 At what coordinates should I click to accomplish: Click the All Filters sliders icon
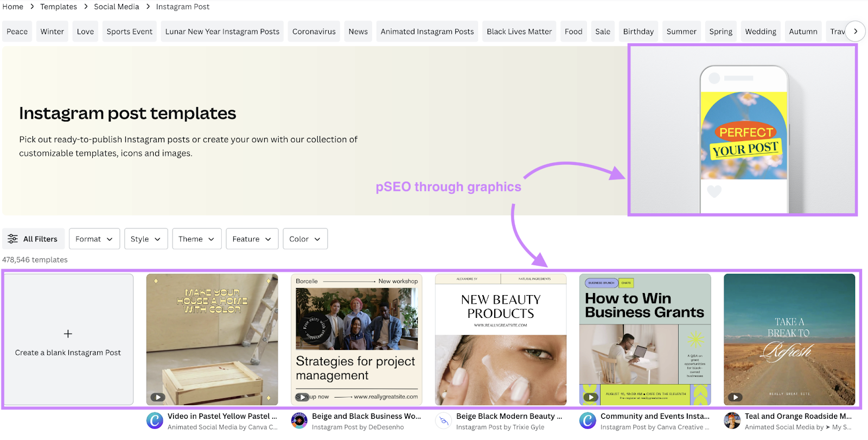(12, 239)
